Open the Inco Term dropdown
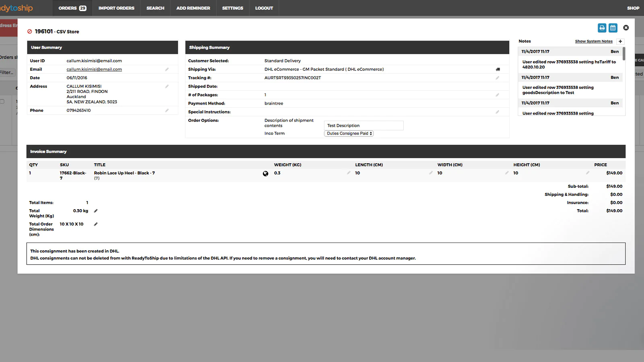Screen dimensions: 644x362 click(x=349, y=134)
